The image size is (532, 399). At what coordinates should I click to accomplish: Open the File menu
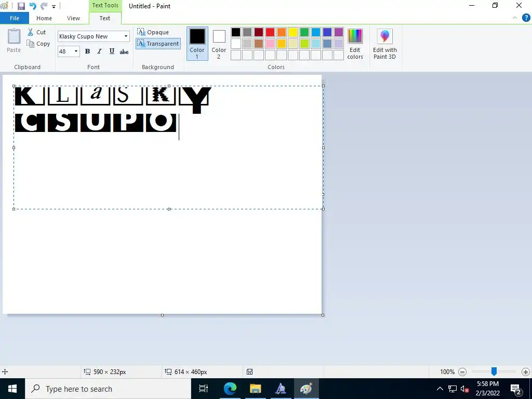[14, 18]
